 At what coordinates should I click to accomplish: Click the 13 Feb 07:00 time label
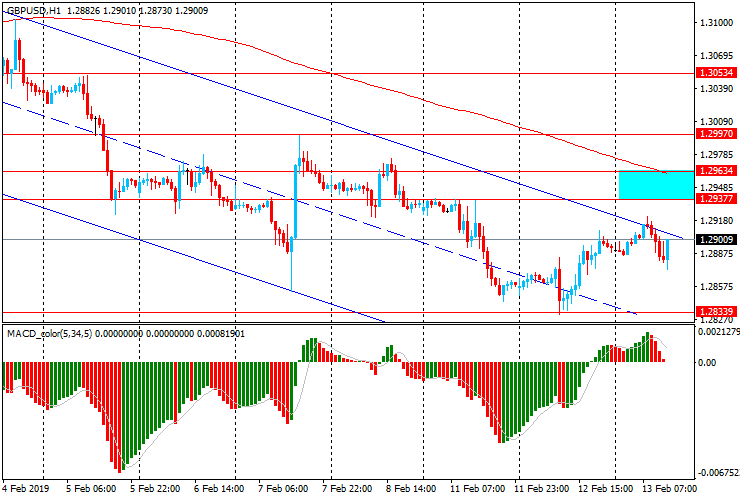click(x=668, y=490)
